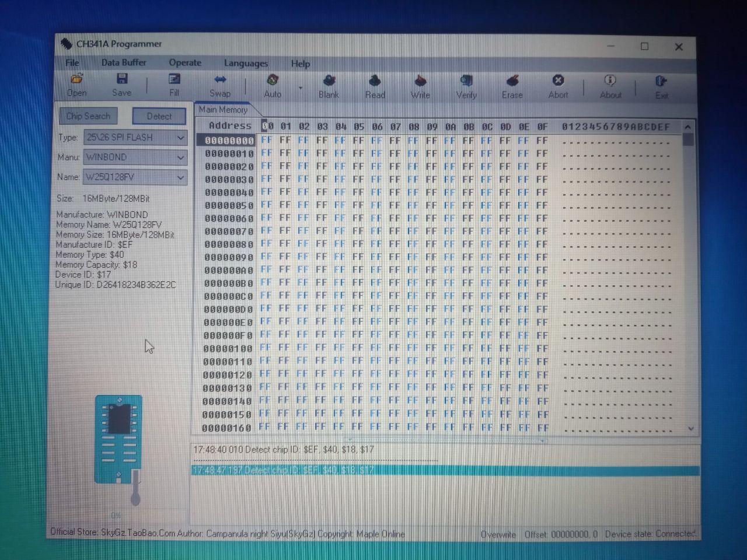Click the hex editor scroll down arrow
The width and height of the screenshot is (747, 560).
click(690, 428)
